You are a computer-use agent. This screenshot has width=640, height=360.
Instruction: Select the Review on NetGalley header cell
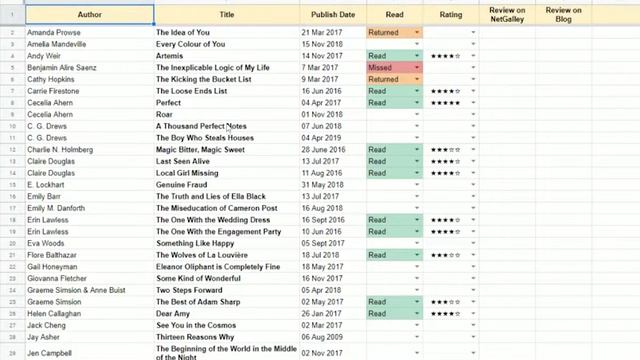(x=507, y=15)
